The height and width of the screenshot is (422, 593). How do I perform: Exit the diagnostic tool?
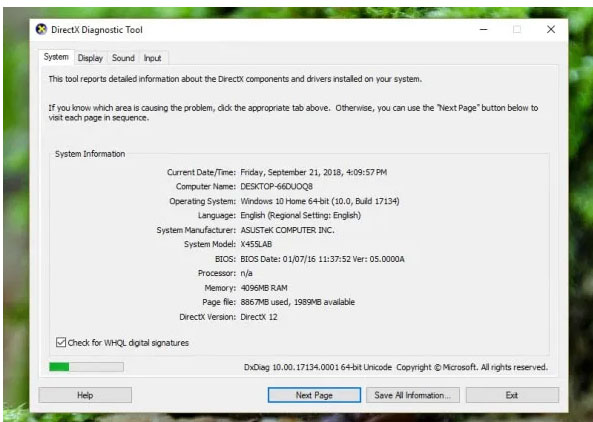(x=512, y=395)
